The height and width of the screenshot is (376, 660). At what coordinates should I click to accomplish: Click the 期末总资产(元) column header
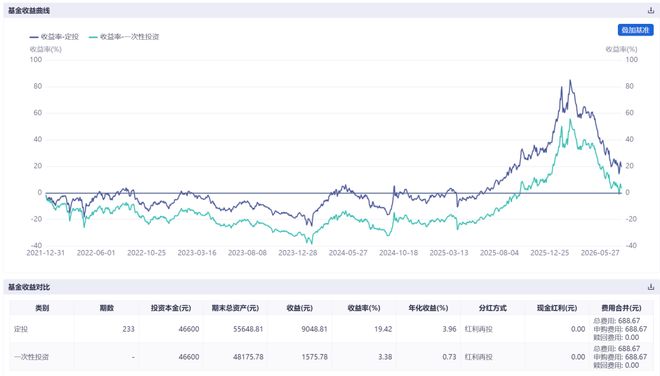coord(235,308)
